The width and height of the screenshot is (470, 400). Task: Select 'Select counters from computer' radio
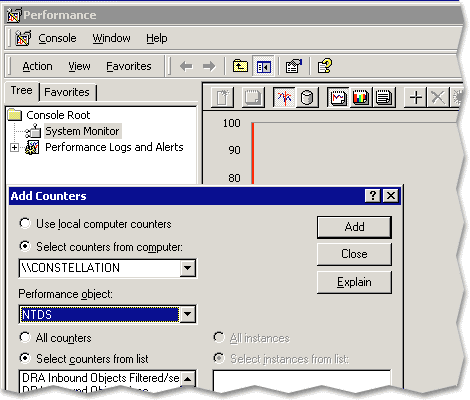pyautogui.click(x=25, y=246)
